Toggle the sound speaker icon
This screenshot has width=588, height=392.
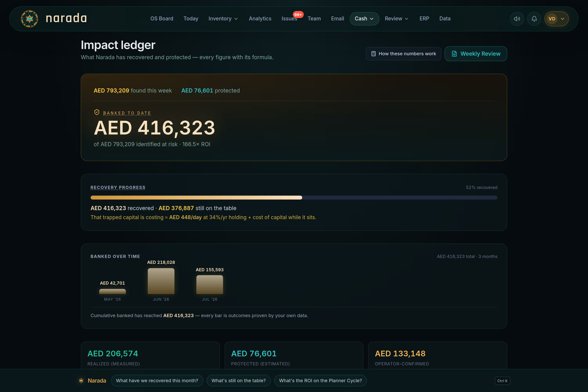coord(517,19)
